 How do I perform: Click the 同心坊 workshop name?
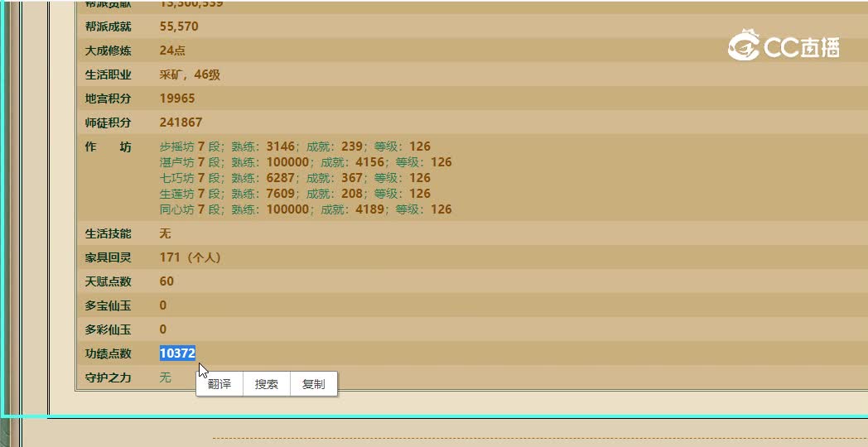tap(176, 209)
